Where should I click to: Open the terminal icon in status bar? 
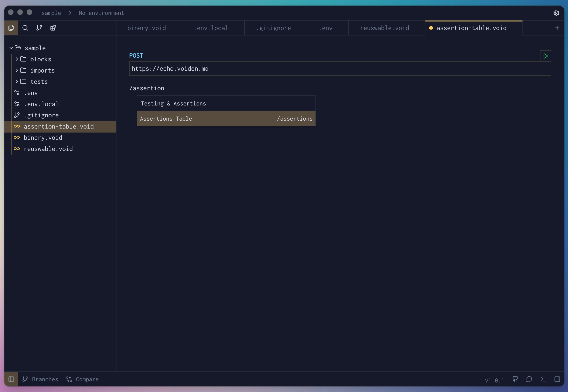point(543,379)
